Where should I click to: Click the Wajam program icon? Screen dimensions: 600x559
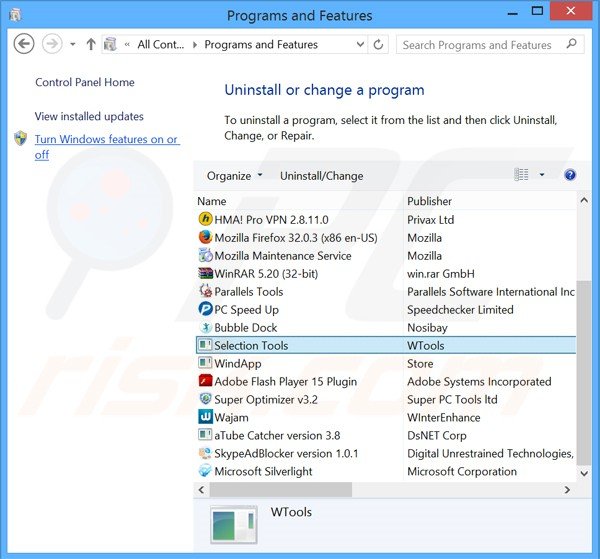click(205, 417)
